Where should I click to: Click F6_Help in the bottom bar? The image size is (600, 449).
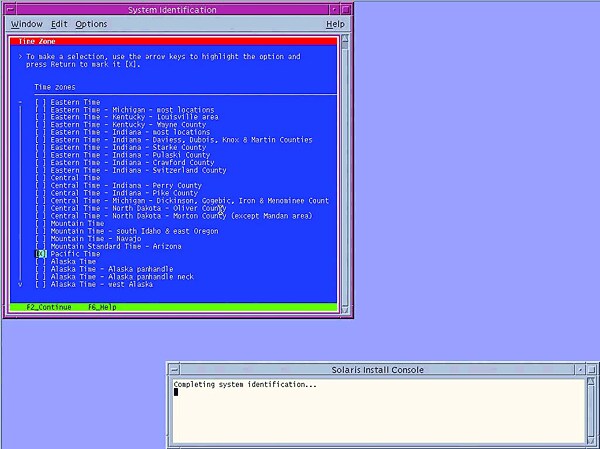[102, 307]
